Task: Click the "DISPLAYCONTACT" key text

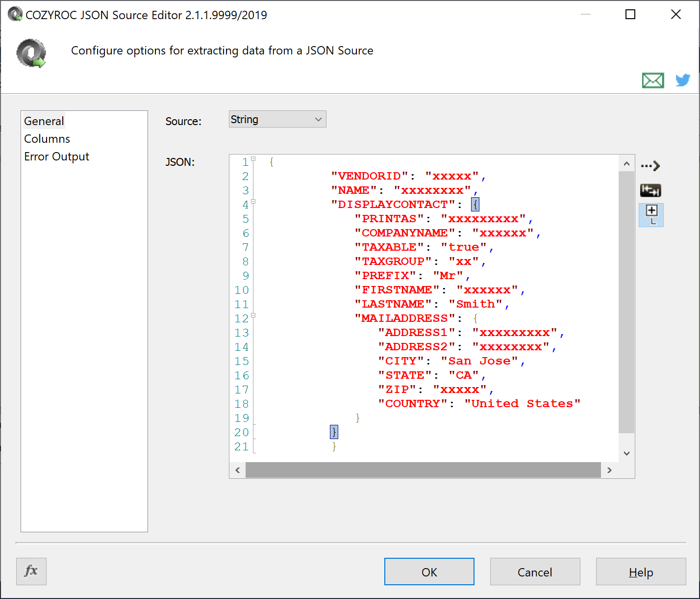Action: point(393,205)
